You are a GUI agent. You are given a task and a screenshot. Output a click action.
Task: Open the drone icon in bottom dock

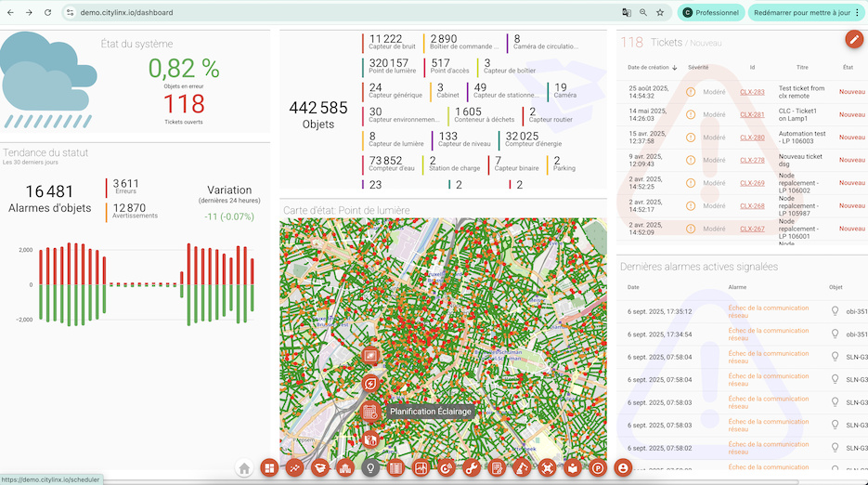(547, 468)
